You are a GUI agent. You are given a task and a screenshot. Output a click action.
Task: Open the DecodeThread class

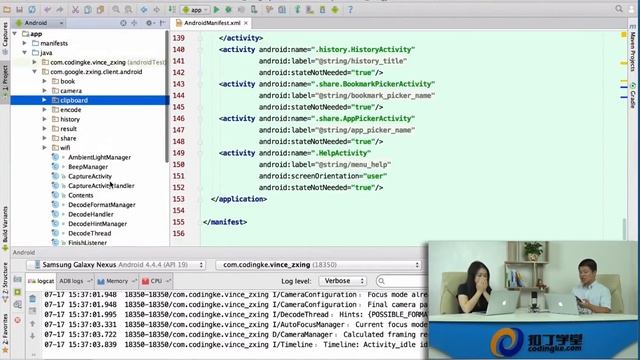click(x=89, y=233)
